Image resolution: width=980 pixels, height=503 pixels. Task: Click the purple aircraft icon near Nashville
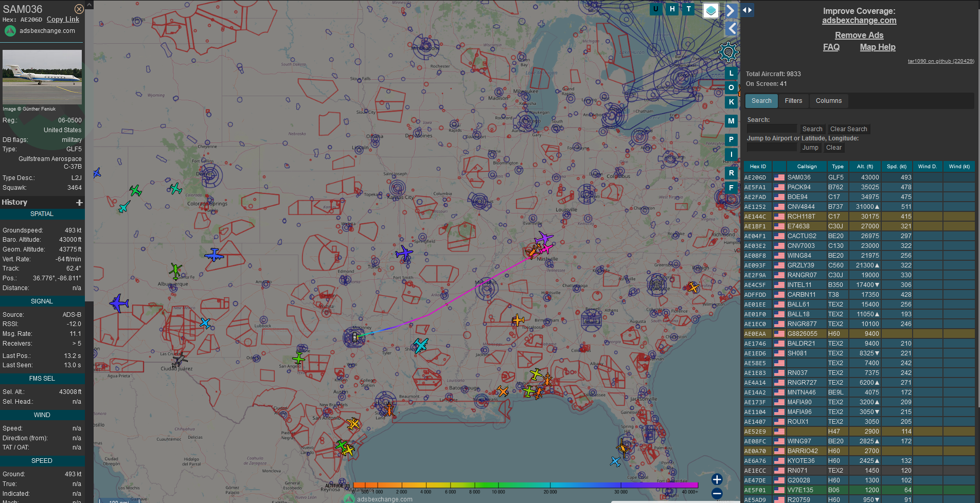(544, 239)
